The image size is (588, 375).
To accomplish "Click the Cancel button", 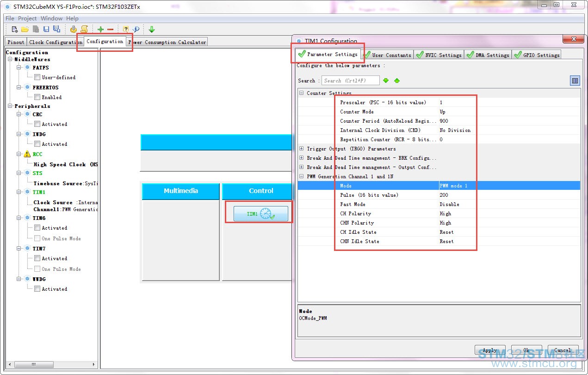I will point(563,350).
